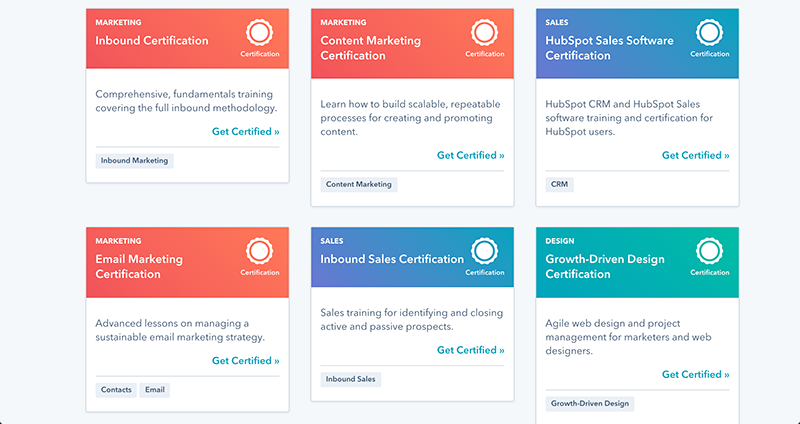Click the Content Marketing Certification badge icon
Viewport: 800px width, 424px height.
point(484,33)
